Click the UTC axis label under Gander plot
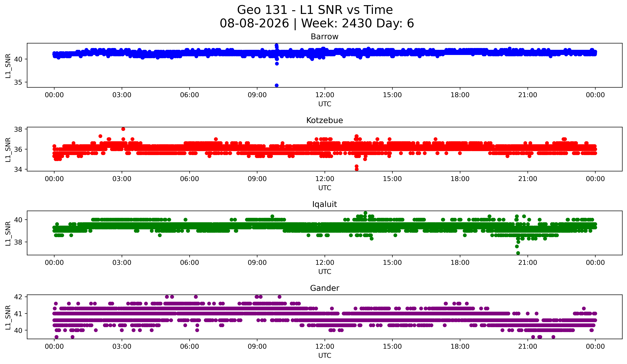Image resolution: width=627 pixels, height=364 pixels. [325, 356]
